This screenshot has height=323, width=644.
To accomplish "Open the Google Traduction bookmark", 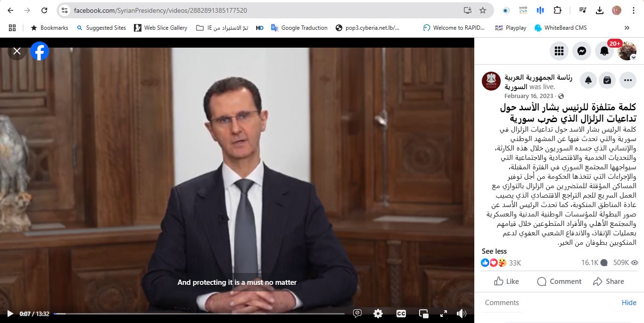I will click(x=299, y=28).
